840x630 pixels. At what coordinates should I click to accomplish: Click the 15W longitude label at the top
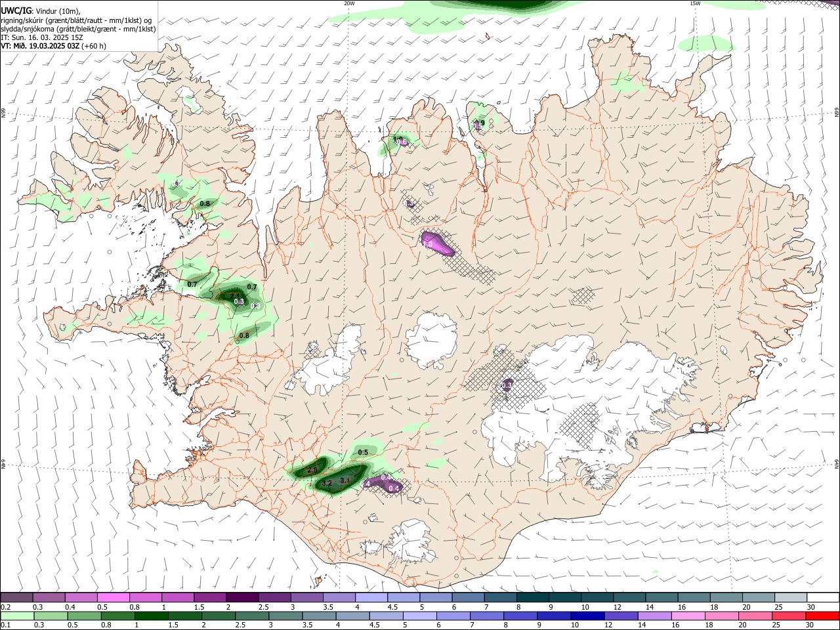(695, 3)
